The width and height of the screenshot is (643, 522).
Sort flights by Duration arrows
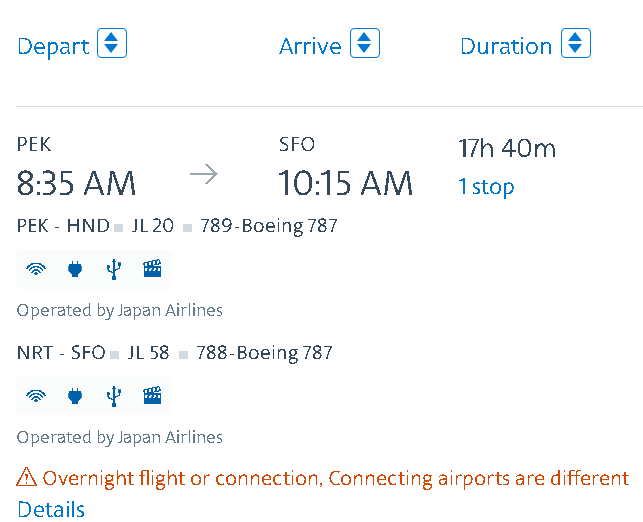(576, 44)
